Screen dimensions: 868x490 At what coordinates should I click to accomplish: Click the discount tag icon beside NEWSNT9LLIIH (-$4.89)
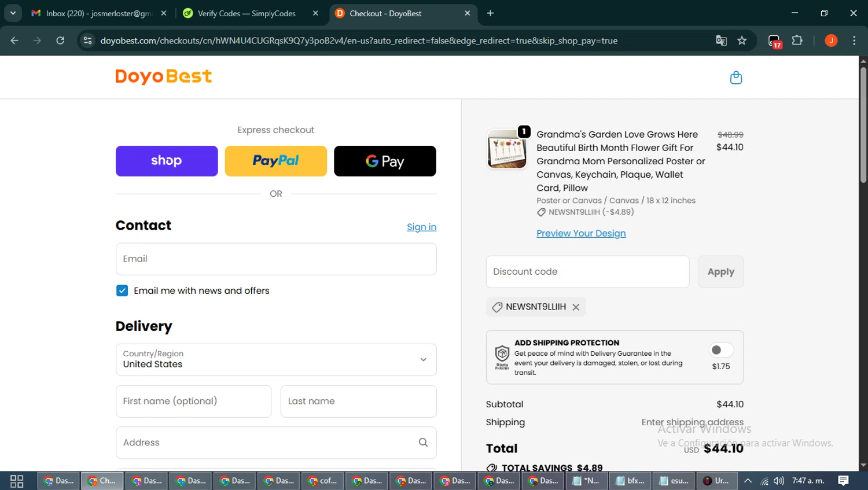[x=541, y=212]
